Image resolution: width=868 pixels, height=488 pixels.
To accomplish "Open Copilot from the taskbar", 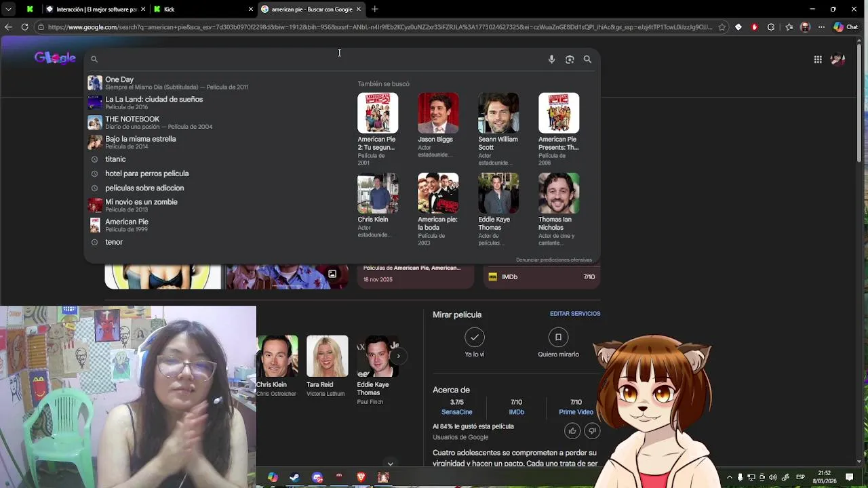I will [273, 477].
